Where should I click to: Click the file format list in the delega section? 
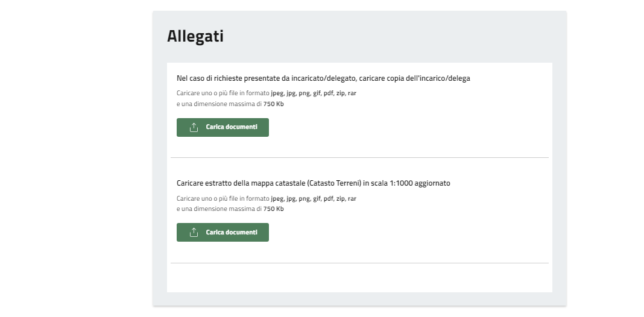314,93
